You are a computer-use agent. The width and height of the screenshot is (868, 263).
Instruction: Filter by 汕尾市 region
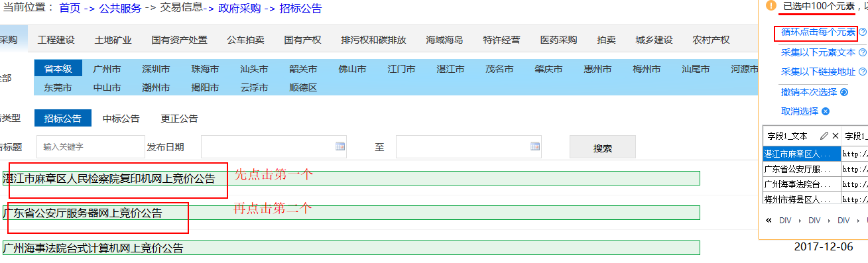[x=696, y=69]
